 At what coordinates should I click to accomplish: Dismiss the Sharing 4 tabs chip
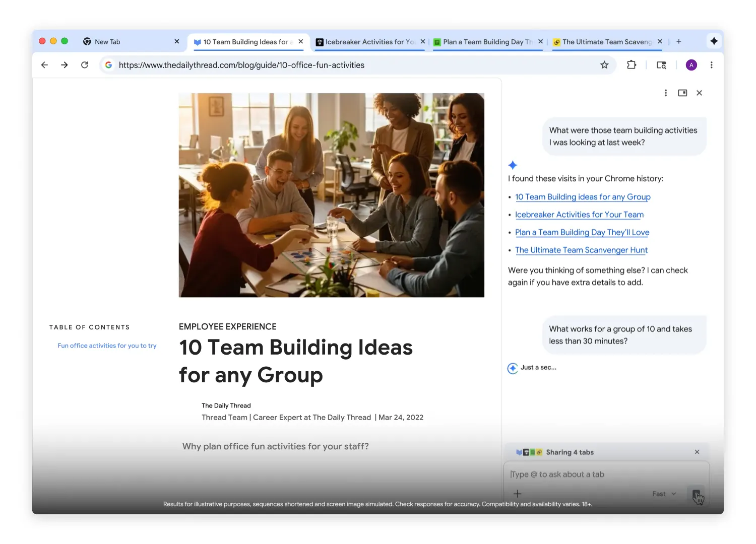697,452
